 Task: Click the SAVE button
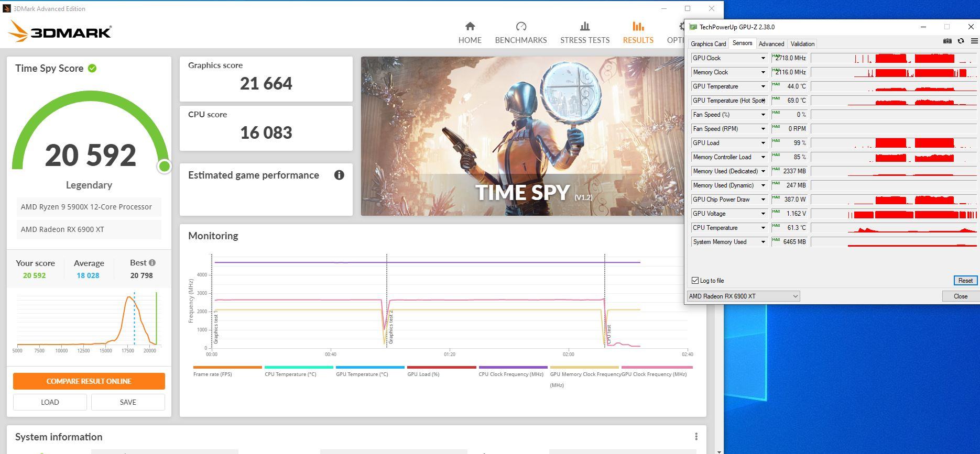click(128, 402)
